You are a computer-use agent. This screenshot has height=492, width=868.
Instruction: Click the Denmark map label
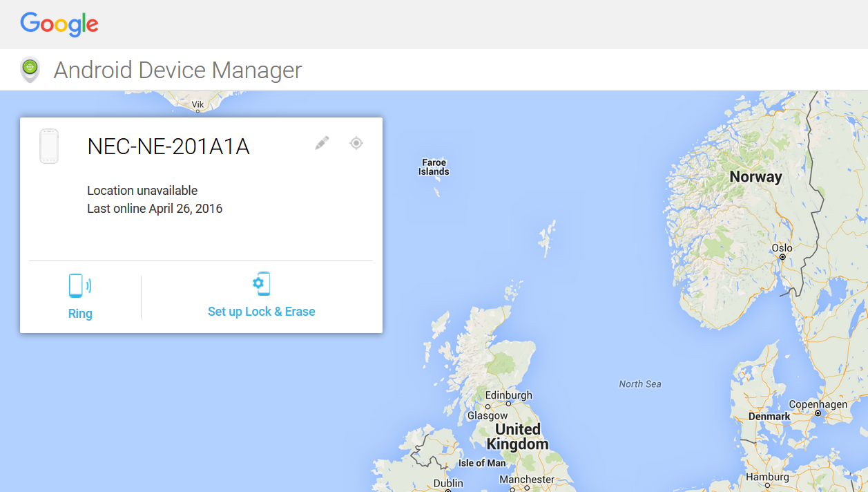(769, 417)
